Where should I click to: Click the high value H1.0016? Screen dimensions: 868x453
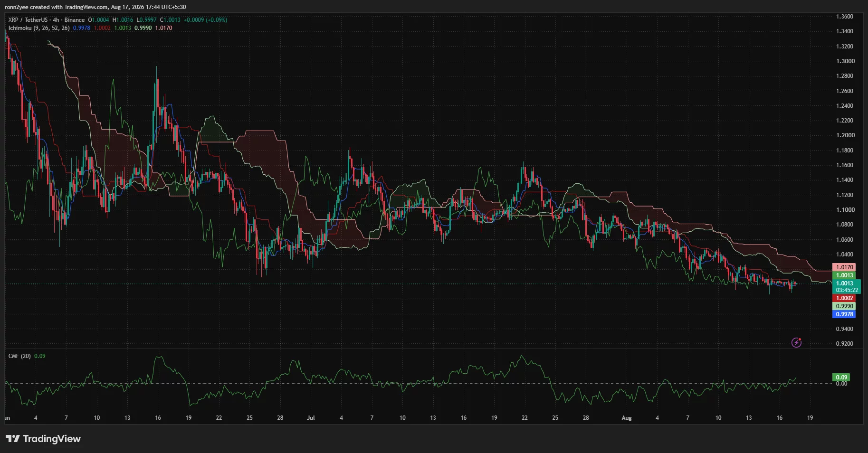point(123,20)
